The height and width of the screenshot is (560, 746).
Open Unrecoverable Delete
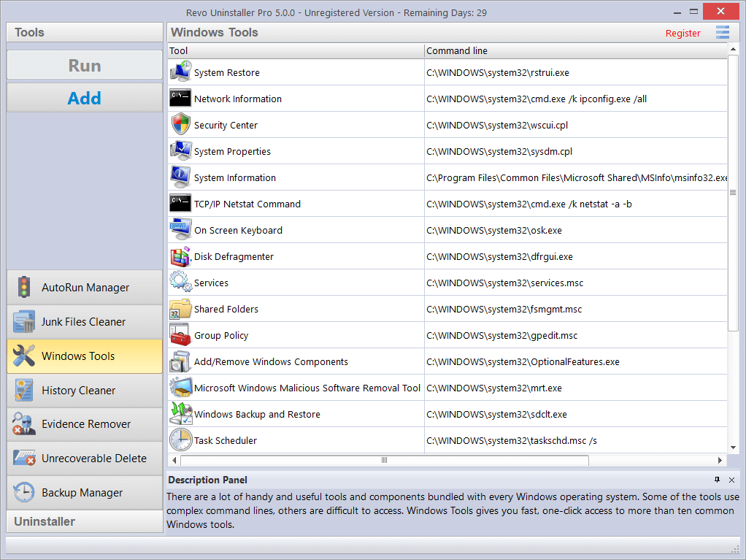point(85,459)
